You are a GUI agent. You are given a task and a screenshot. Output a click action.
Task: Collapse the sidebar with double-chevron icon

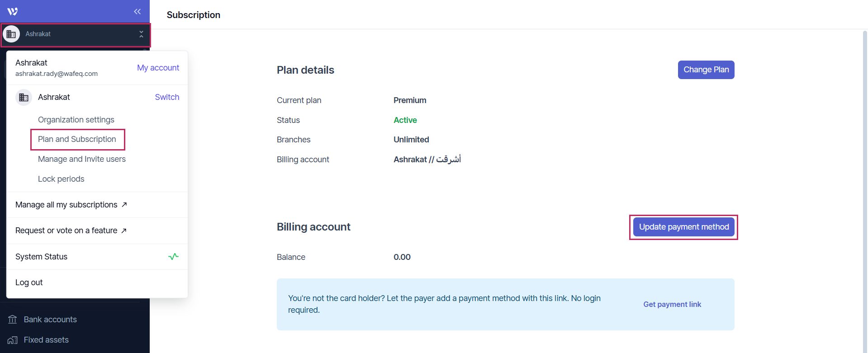click(x=138, y=12)
